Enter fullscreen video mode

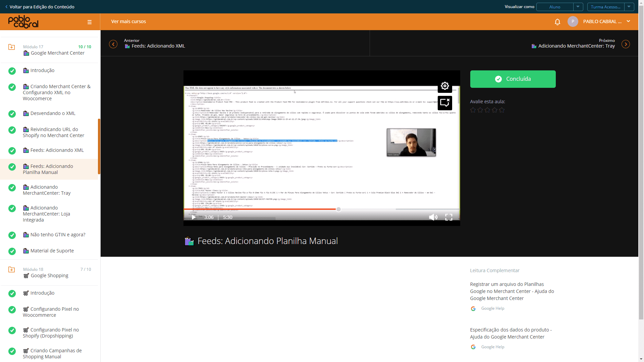point(449,217)
